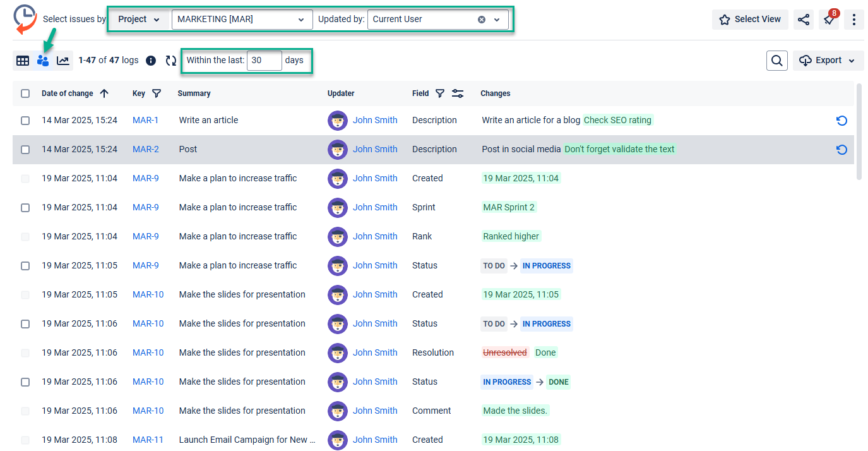Filter the Key column
Screen dimensions: 868x451
(x=157, y=93)
